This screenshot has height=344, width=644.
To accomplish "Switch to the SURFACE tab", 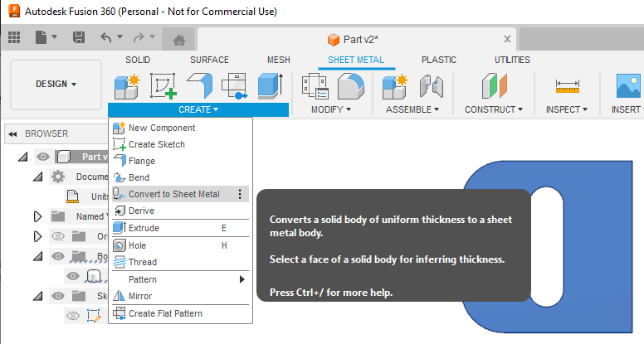I will click(209, 60).
